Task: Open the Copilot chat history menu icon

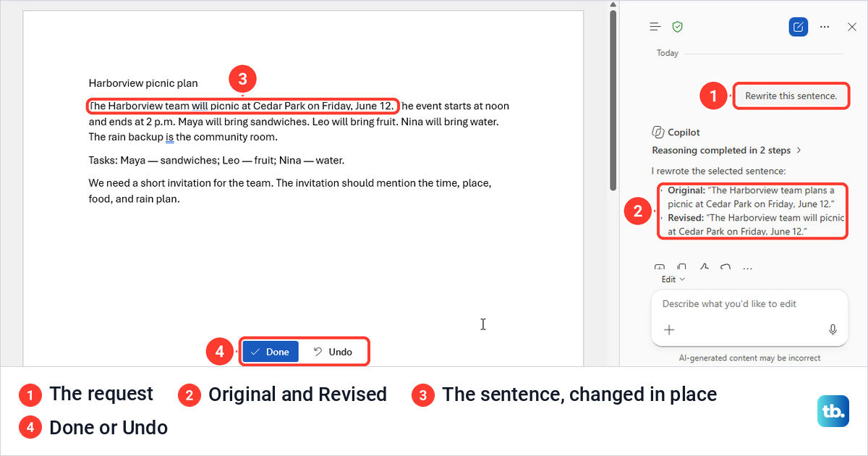Action: pos(655,27)
